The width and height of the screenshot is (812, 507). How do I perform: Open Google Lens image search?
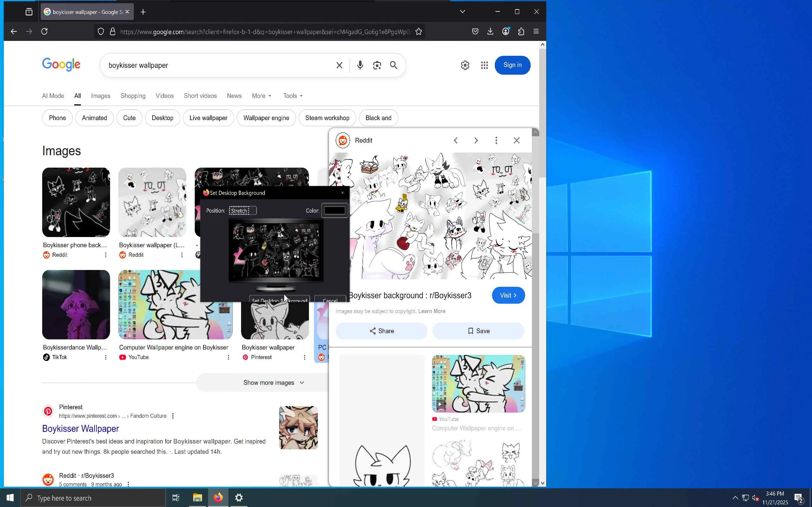coord(377,65)
